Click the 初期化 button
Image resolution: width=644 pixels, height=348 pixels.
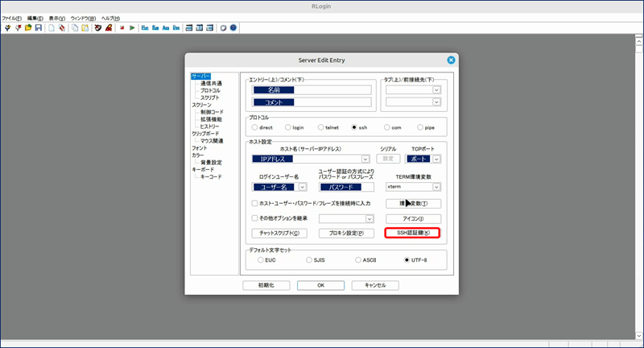pos(266,285)
